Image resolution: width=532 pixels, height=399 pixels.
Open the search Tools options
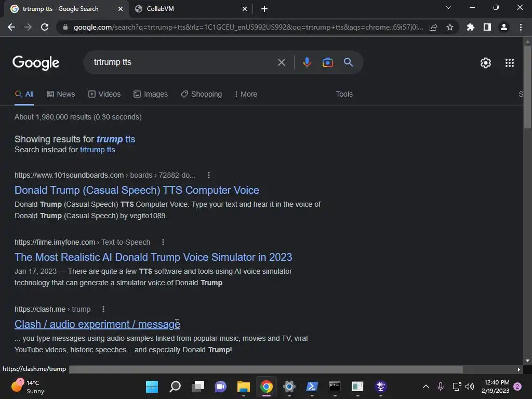click(x=344, y=95)
